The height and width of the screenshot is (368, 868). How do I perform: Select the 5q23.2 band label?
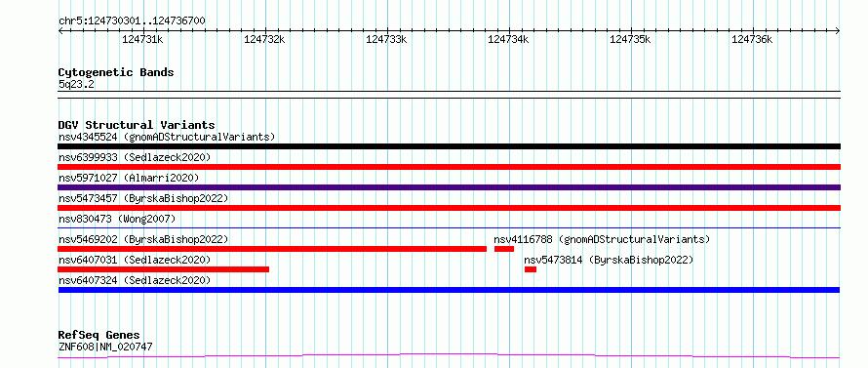pyautogui.click(x=76, y=84)
